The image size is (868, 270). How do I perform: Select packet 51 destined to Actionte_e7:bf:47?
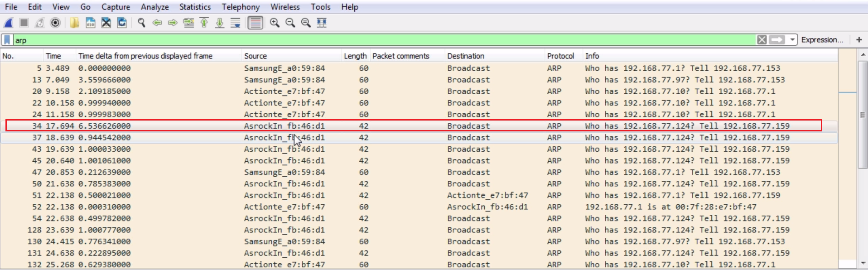419,195
